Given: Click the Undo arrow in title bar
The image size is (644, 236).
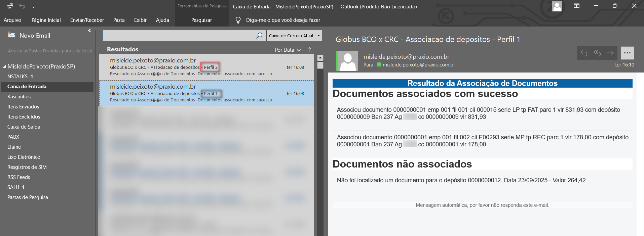Looking at the screenshot, I should (22, 6).
